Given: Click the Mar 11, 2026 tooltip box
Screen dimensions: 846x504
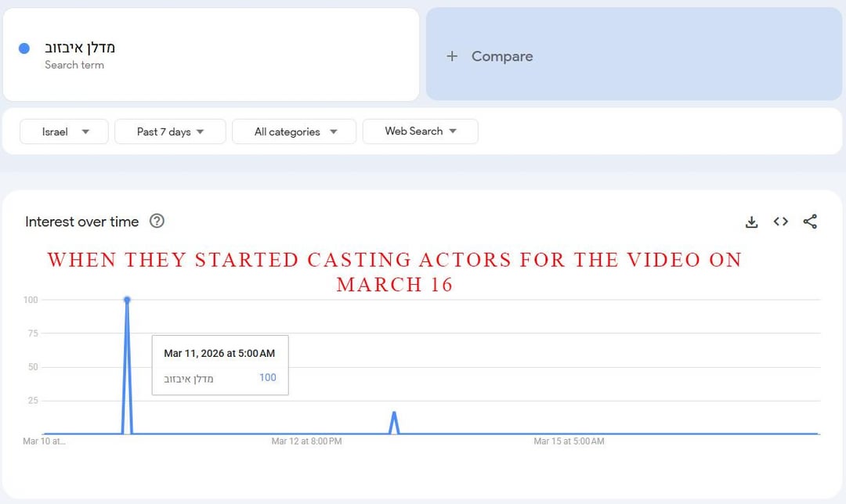Looking at the screenshot, I should 219,365.
